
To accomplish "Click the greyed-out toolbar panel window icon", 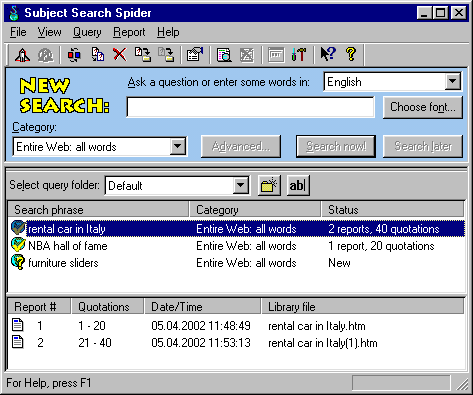I will tap(276, 55).
